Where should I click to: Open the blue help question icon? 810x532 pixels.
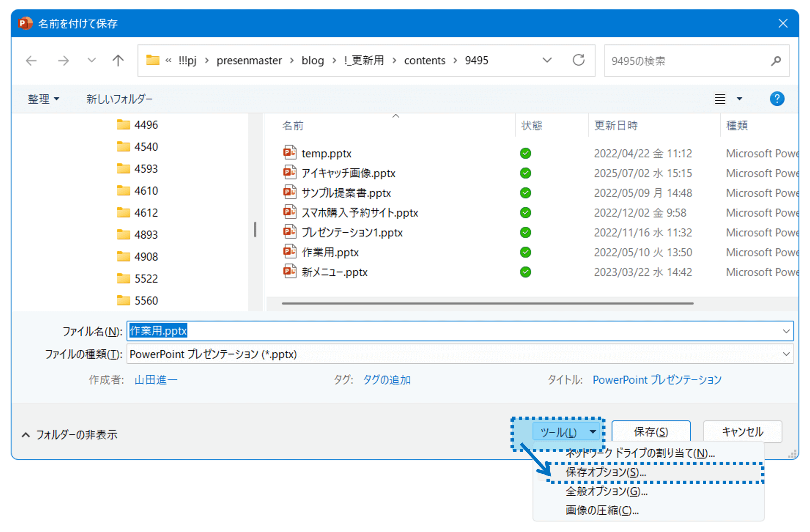(x=777, y=99)
